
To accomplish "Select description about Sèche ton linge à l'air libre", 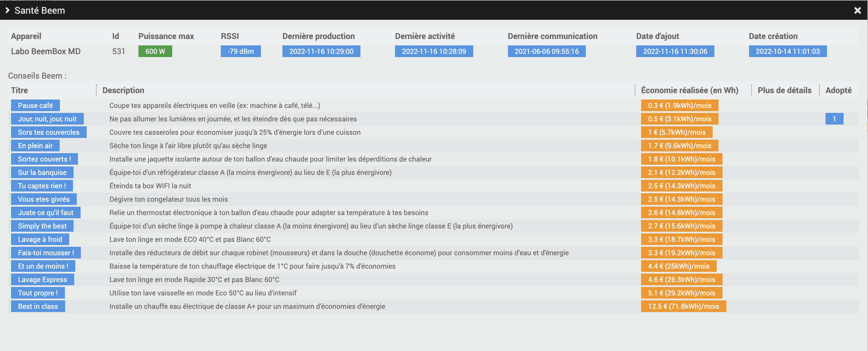I will click(188, 146).
